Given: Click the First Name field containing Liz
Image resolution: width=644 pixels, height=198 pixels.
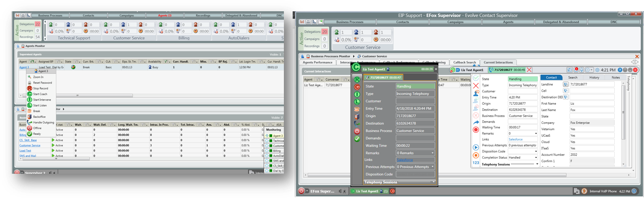Looking at the screenshot, I should point(592,103).
